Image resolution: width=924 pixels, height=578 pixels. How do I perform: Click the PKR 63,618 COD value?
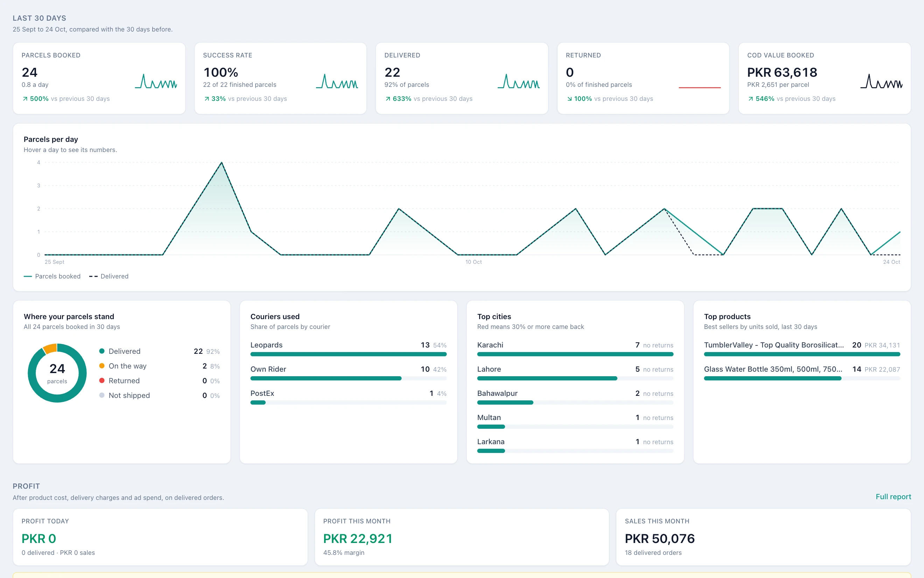pyautogui.click(x=782, y=72)
